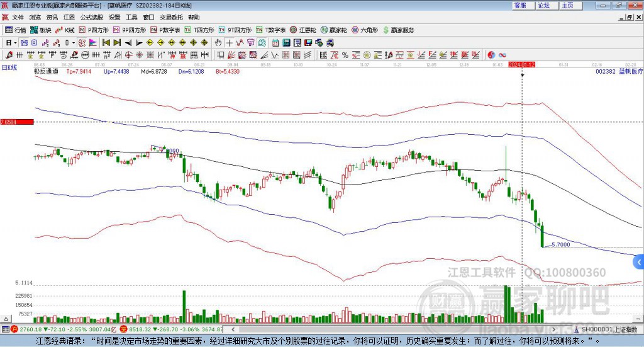This screenshot has width=644, height=347.
Task: Open the 行情 market quotes view
Action: click(16, 30)
